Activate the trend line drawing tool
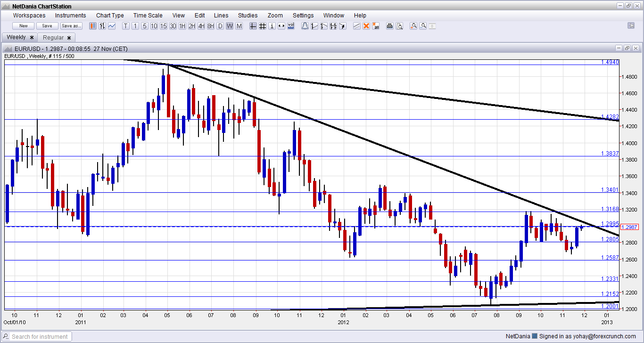Viewport: 644px width, 343px height. point(314,26)
